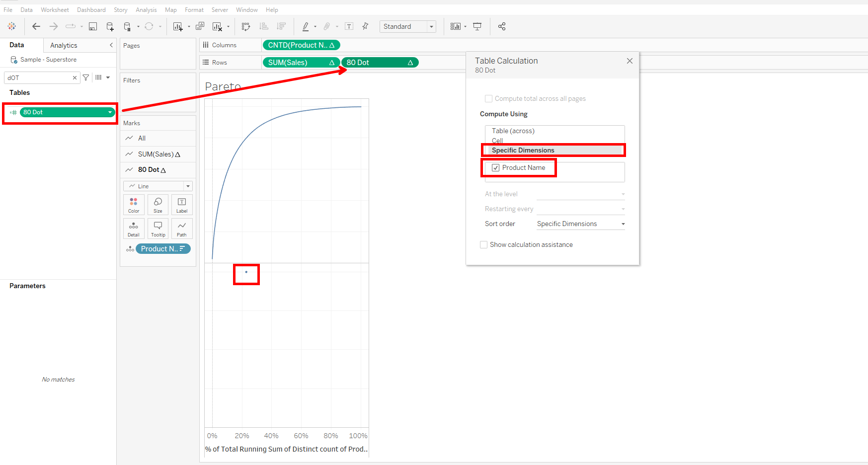
Task: Click the Tableau logo start page icon
Action: click(12, 26)
